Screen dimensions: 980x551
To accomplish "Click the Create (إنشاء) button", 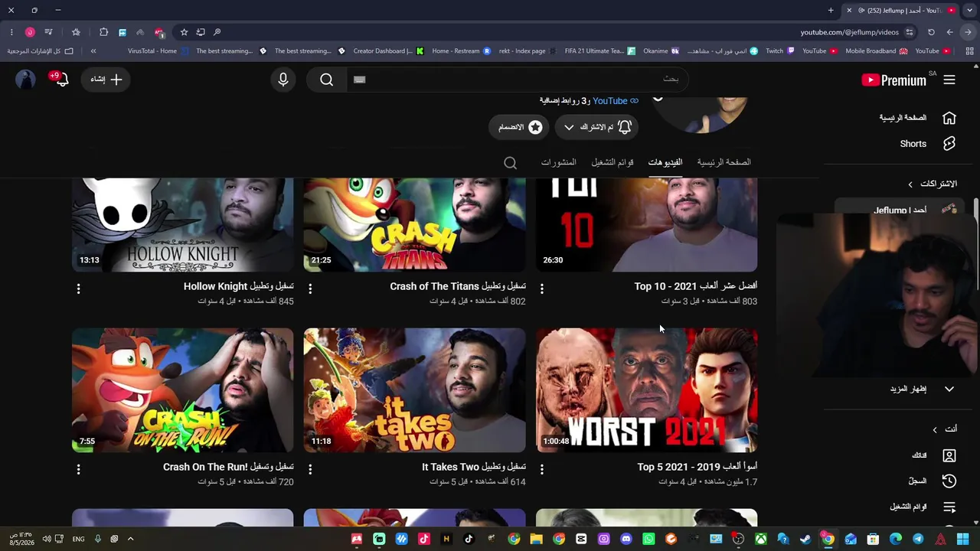I will tap(106, 80).
